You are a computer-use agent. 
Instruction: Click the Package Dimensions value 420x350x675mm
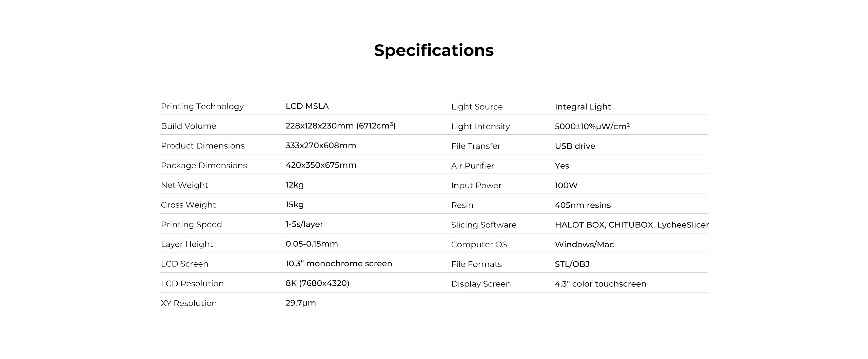[321, 165]
